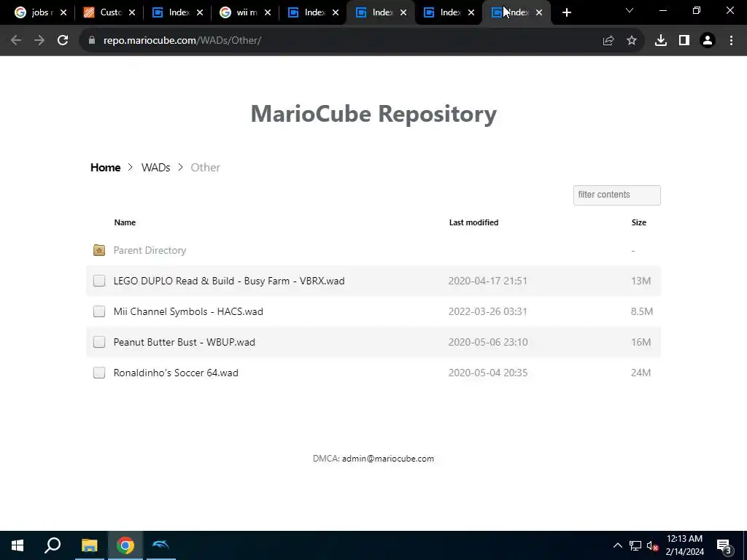Reload the page
747x560 pixels.
tap(63, 41)
